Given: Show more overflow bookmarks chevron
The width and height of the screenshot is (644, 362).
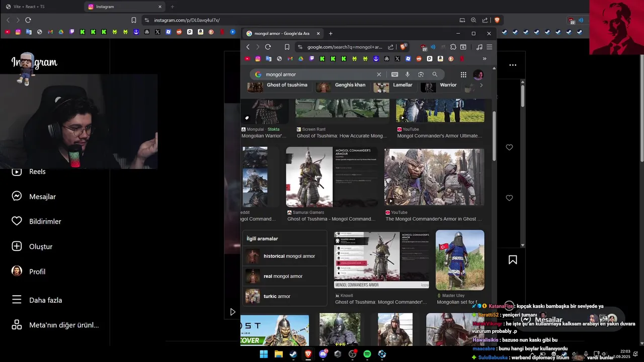Looking at the screenshot, I should click(x=485, y=59).
